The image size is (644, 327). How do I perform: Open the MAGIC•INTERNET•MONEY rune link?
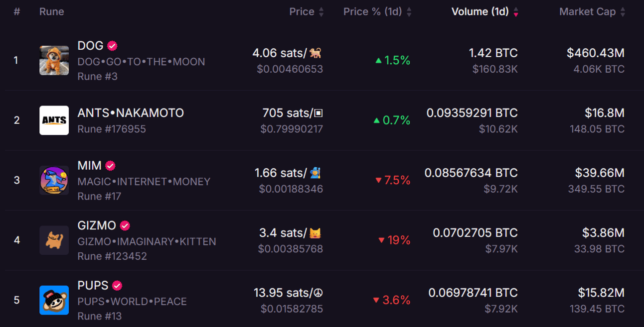pos(144,182)
